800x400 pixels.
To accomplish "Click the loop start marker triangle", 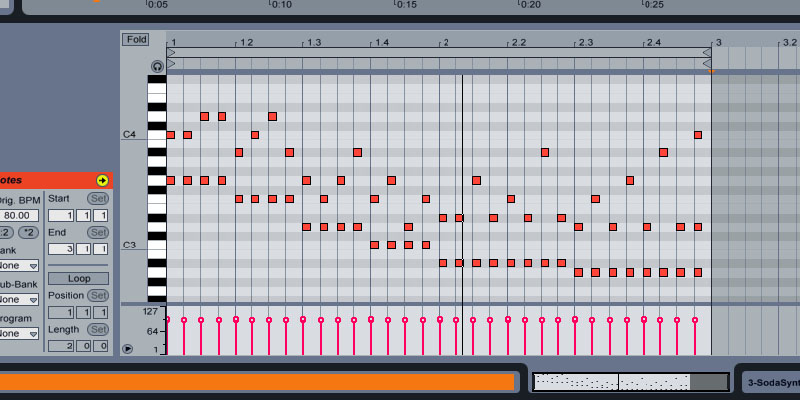I will click(170, 52).
